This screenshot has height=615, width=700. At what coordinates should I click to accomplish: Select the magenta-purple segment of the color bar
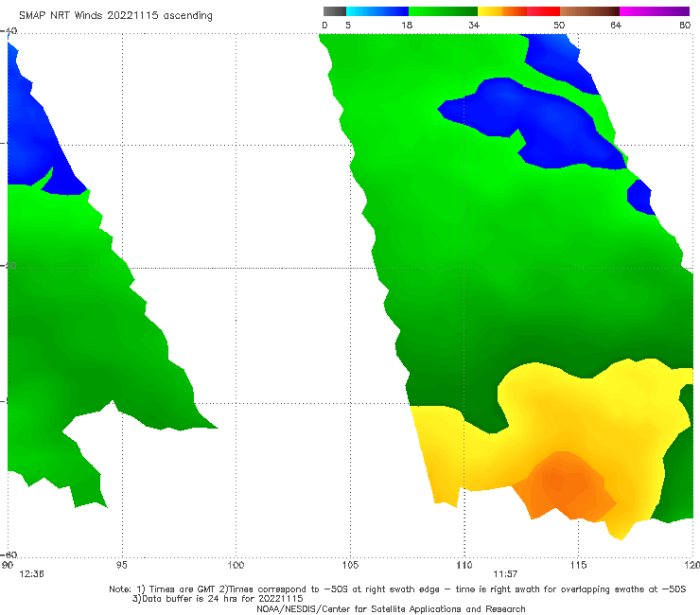pos(655,11)
